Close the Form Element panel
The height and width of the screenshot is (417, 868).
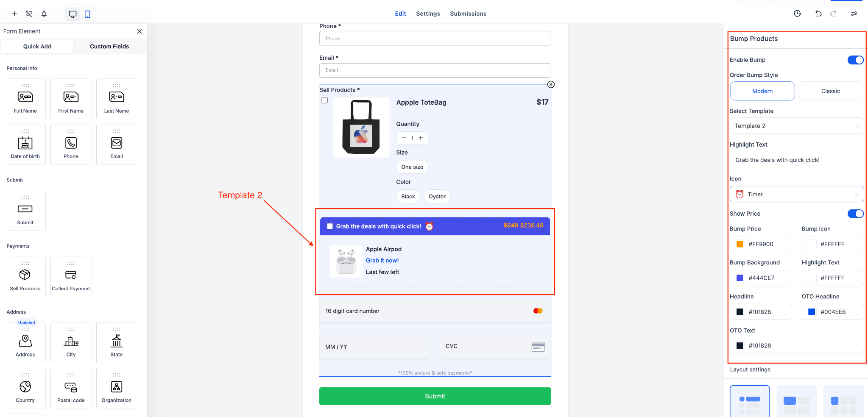pyautogui.click(x=140, y=31)
